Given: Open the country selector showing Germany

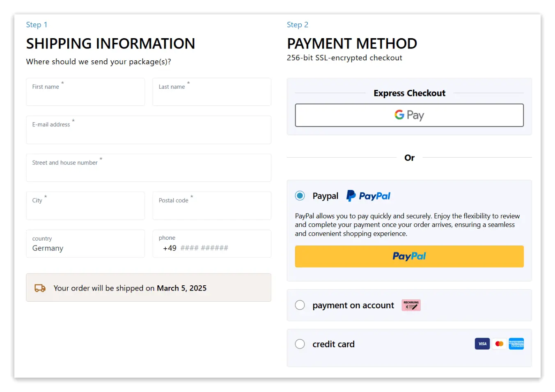Looking at the screenshot, I should click(85, 244).
